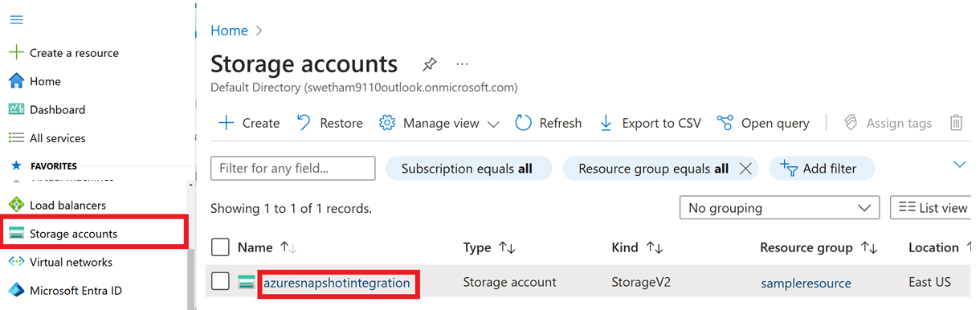Screen dimensions: 980x310
Task: Export the list to CSV
Action: 650,123
